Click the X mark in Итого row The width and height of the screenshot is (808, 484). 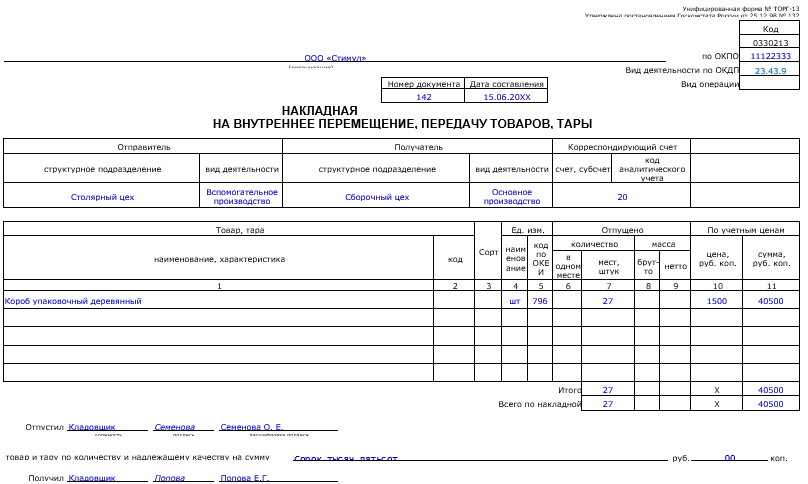click(717, 390)
